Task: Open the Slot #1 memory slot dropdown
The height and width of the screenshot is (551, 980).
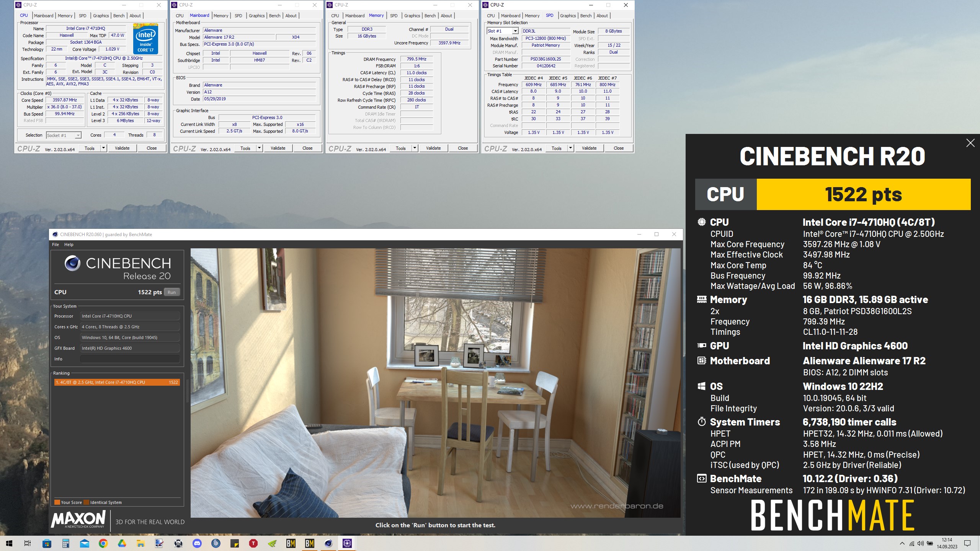Action: (502, 31)
